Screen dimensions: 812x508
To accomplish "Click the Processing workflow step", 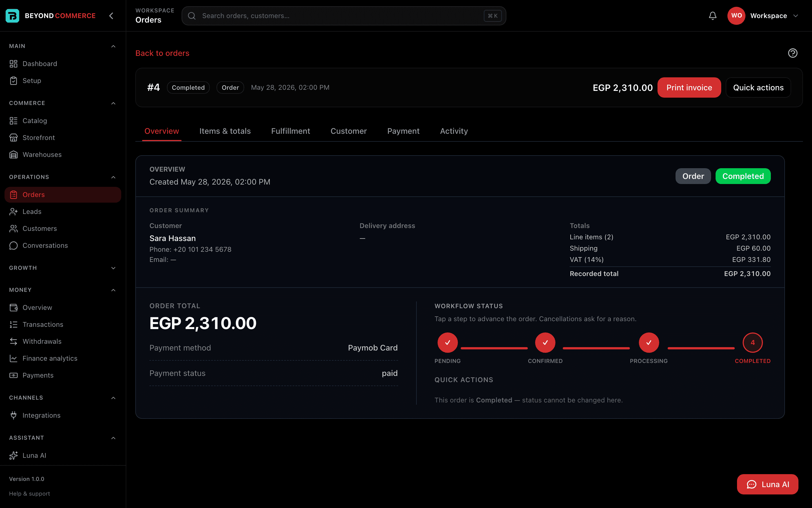I will 648,343.
